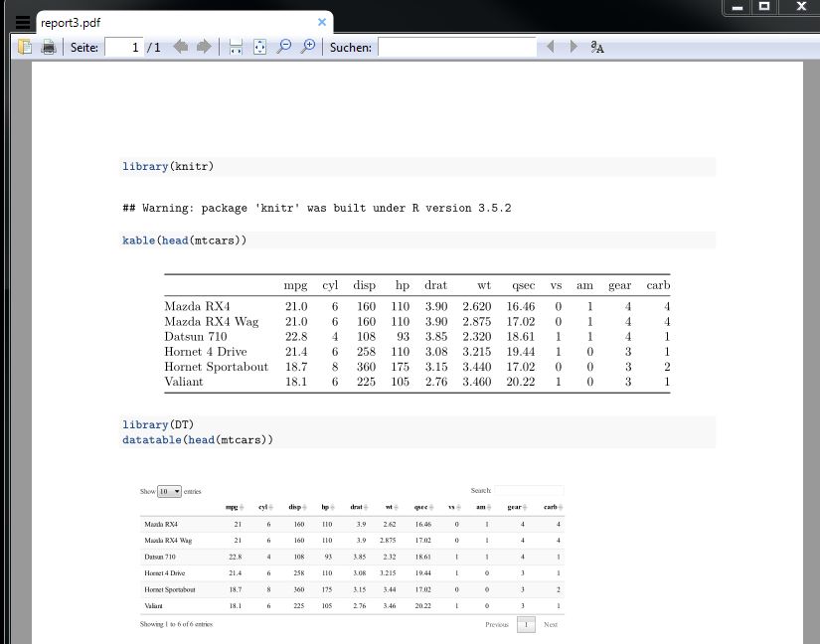This screenshot has width=820, height=644.
Task: Click the open file toolbar icon
Action: point(25,47)
